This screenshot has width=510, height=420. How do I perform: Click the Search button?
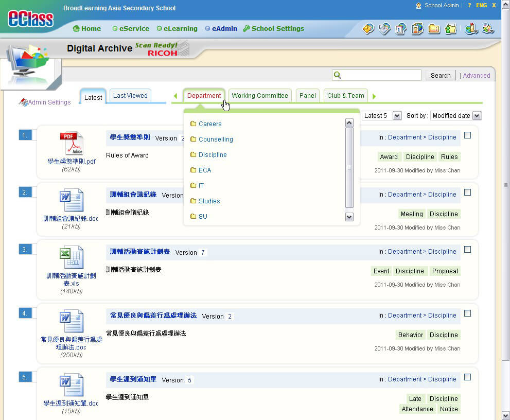tap(441, 76)
